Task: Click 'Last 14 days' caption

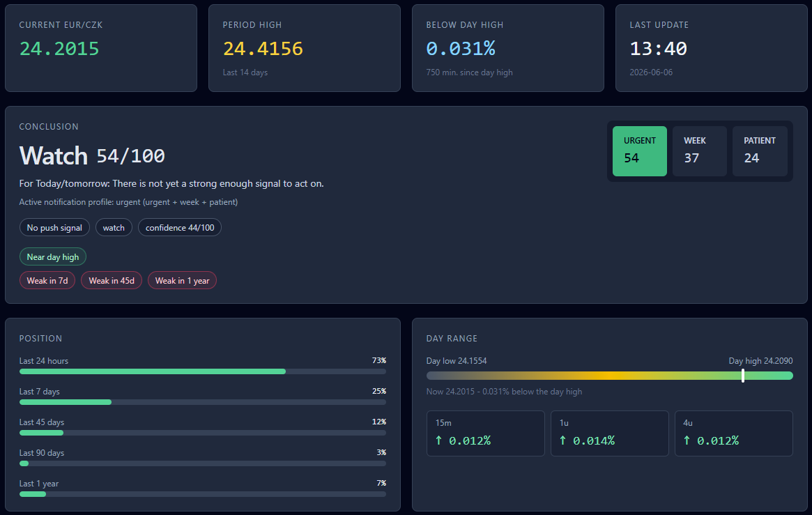Action: (245, 72)
